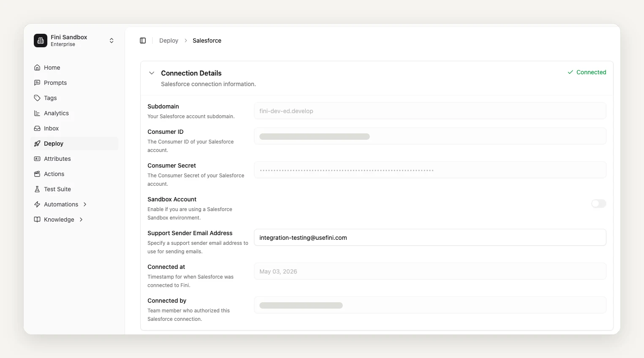Click the Support Sender Email Address field
Viewport: 644px width, 358px height.
(430, 237)
